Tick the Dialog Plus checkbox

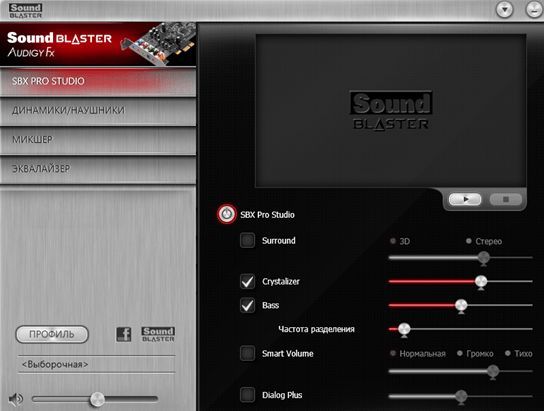247,395
